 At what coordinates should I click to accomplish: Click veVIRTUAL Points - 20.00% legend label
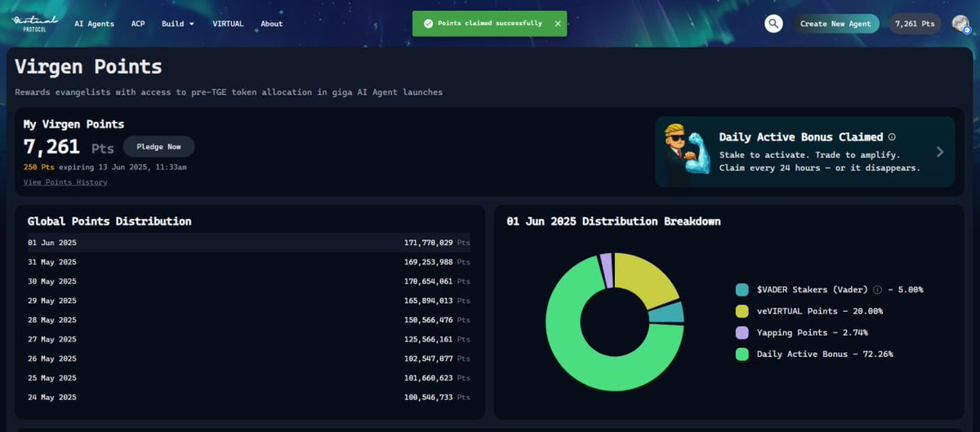point(819,311)
